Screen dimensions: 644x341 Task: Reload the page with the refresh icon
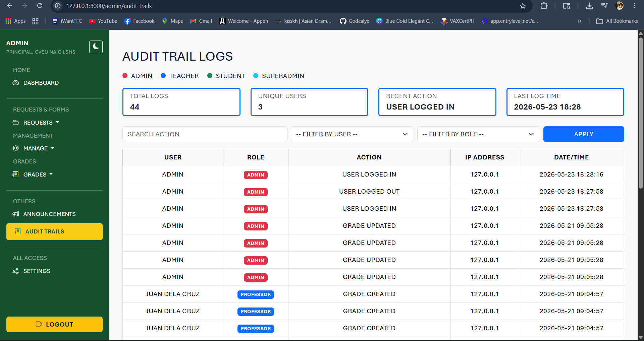tap(40, 6)
